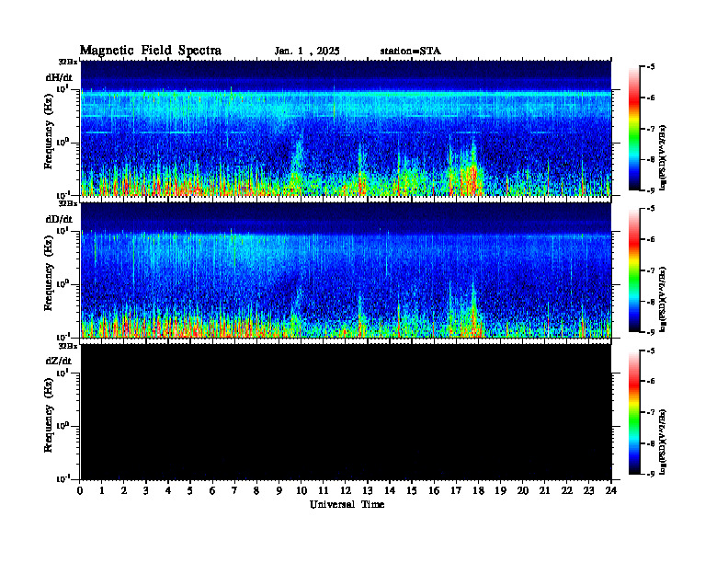Click the "Magnetic Field Spectra" title
The image size is (728, 563).
(151, 51)
